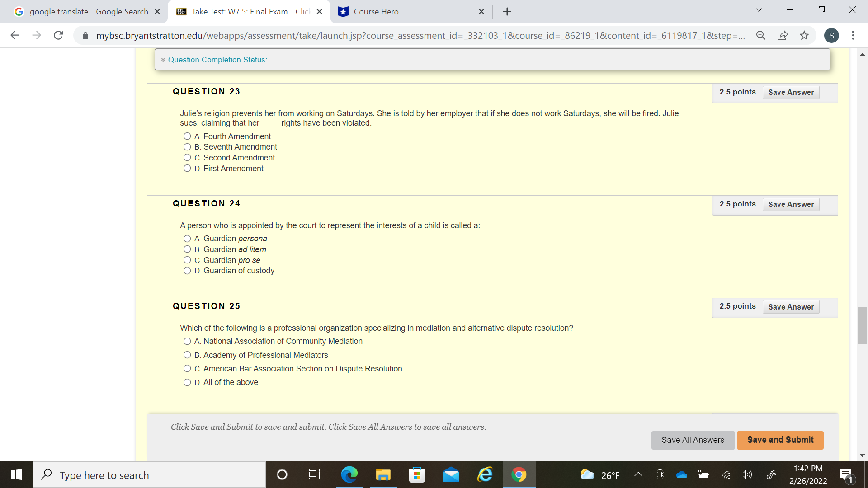Viewport: 868px width, 488px height.
Task: Save Answer for Question 24
Action: [791, 204]
